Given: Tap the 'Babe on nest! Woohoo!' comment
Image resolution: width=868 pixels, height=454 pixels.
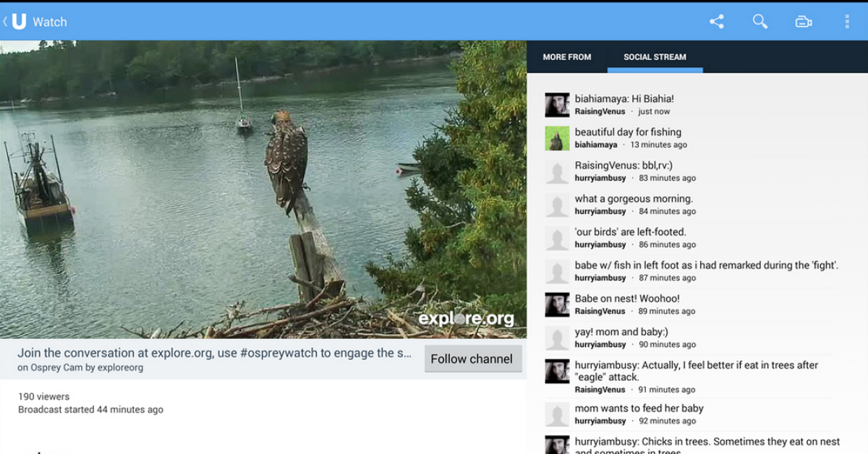Looking at the screenshot, I should point(627,299).
